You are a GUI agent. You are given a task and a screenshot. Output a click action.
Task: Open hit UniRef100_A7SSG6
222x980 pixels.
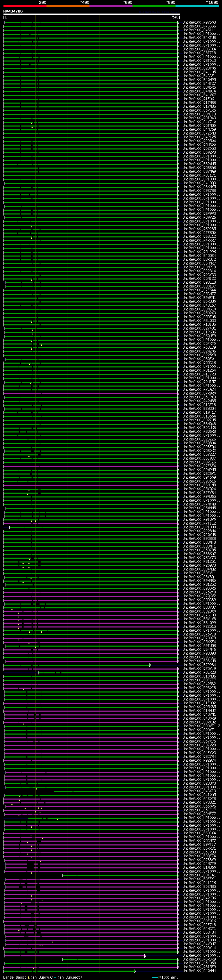199,26
